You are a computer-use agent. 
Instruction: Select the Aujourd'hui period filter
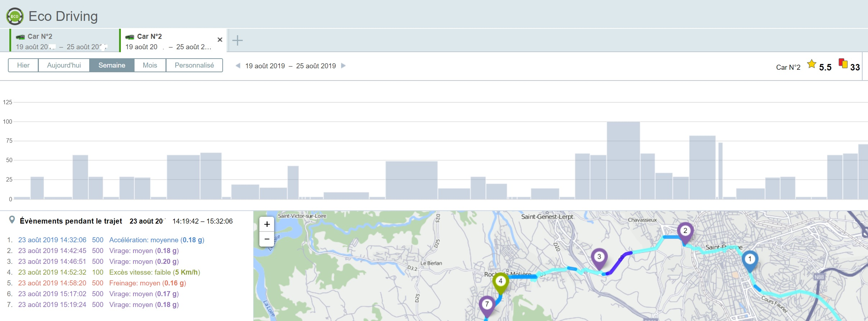(x=64, y=65)
